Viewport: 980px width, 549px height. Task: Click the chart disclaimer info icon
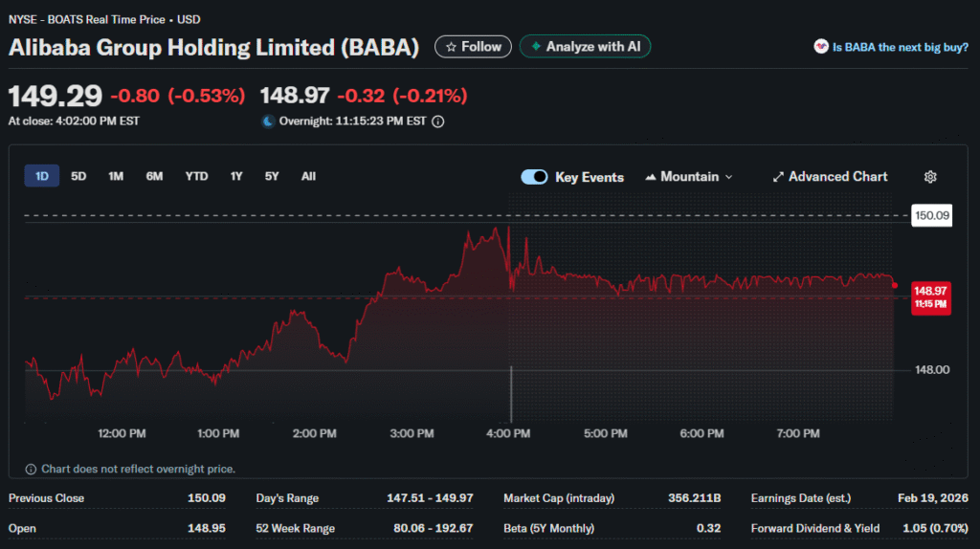click(x=31, y=469)
